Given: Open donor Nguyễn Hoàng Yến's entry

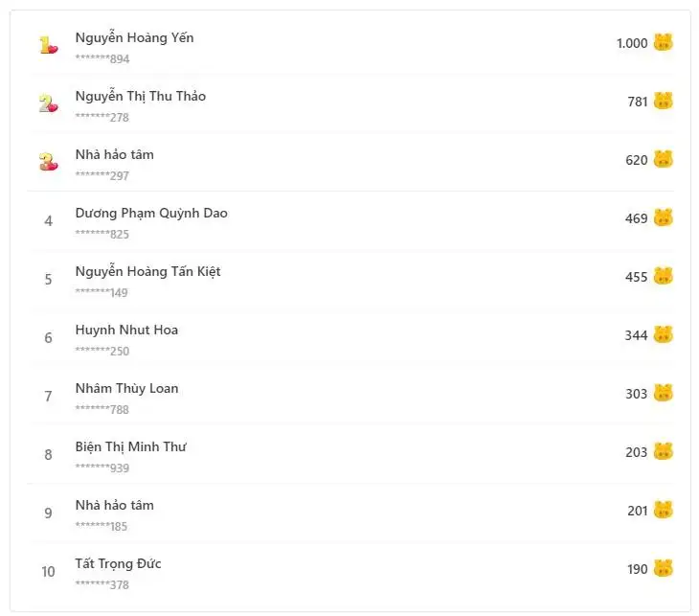Looking at the screenshot, I should click(x=134, y=38).
